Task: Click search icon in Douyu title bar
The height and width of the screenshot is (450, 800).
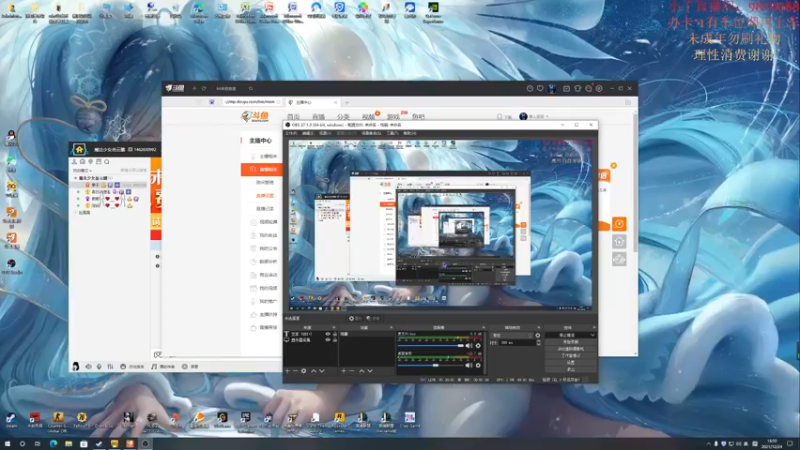Action: tap(251, 88)
